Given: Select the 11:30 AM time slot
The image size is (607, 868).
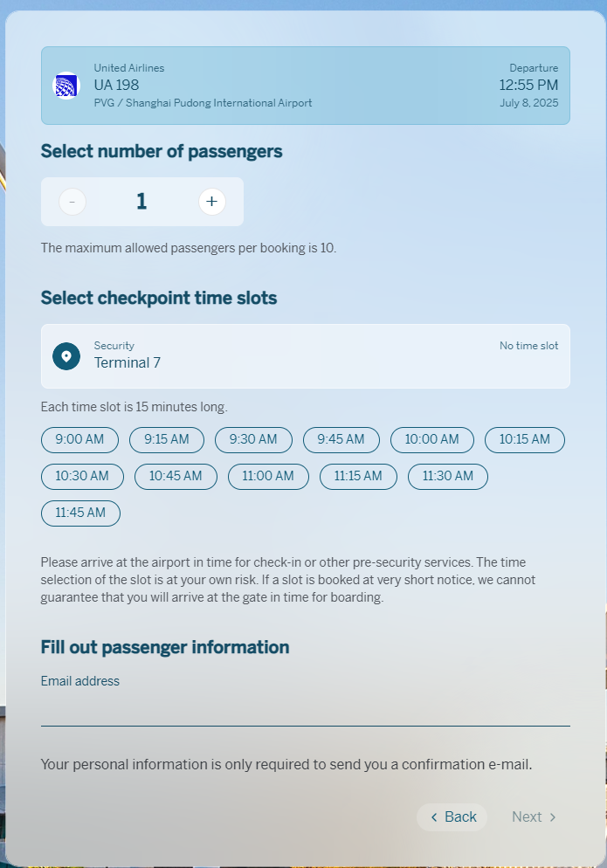Looking at the screenshot, I should (447, 477).
